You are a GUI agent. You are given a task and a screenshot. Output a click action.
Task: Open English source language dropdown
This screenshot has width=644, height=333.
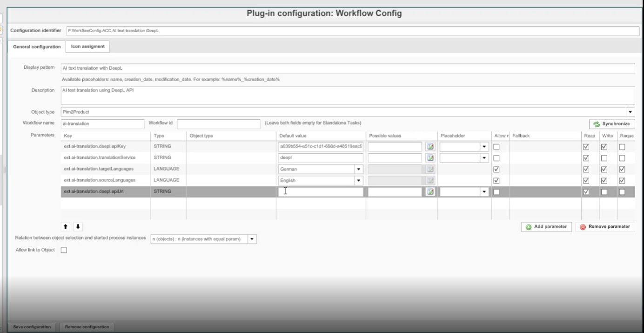pos(359,180)
